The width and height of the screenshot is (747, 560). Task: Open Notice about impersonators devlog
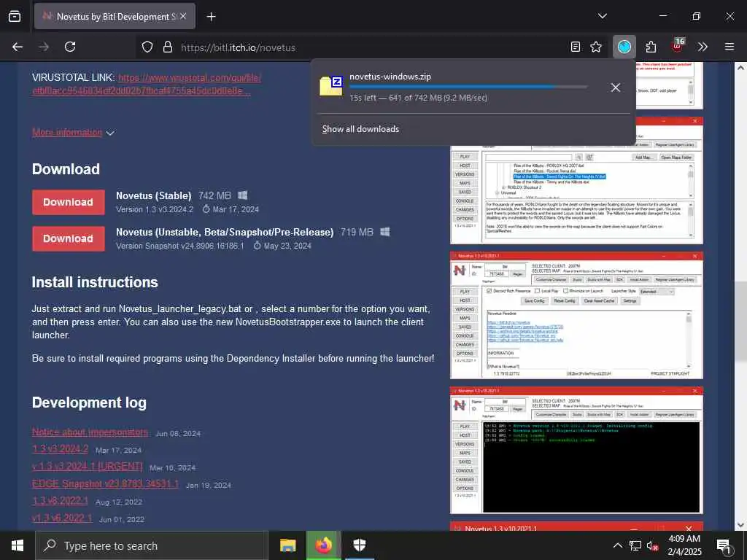pos(90,432)
